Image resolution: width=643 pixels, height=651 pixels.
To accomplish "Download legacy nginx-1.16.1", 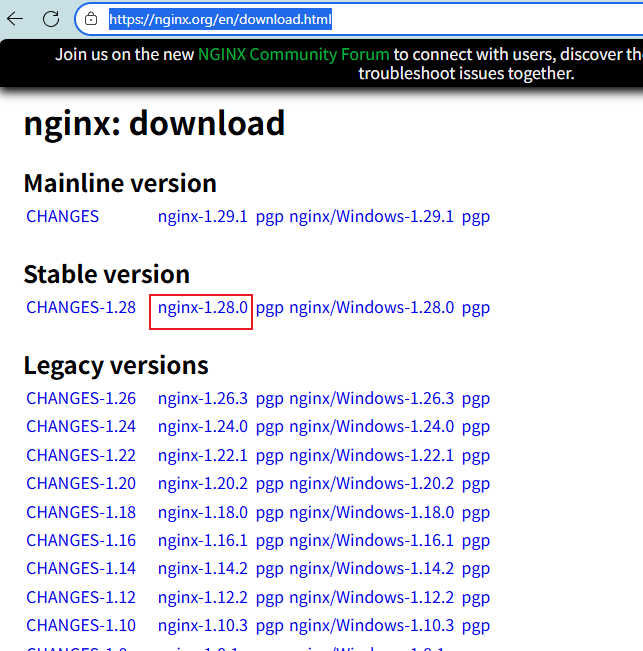I will (203, 540).
